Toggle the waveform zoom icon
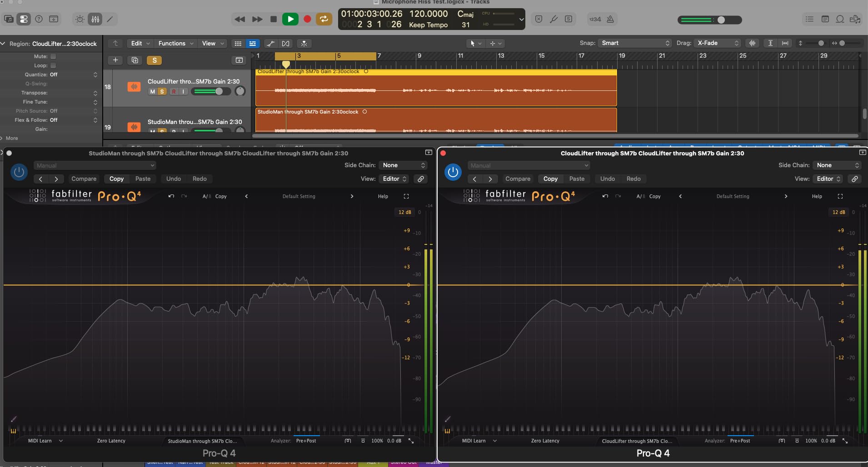868x467 pixels. (753, 43)
